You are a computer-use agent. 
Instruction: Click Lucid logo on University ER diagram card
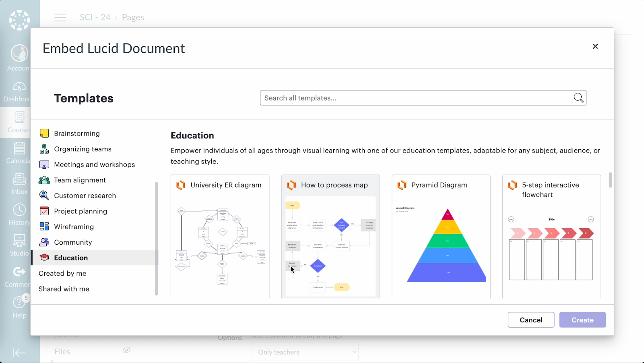tap(181, 185)
